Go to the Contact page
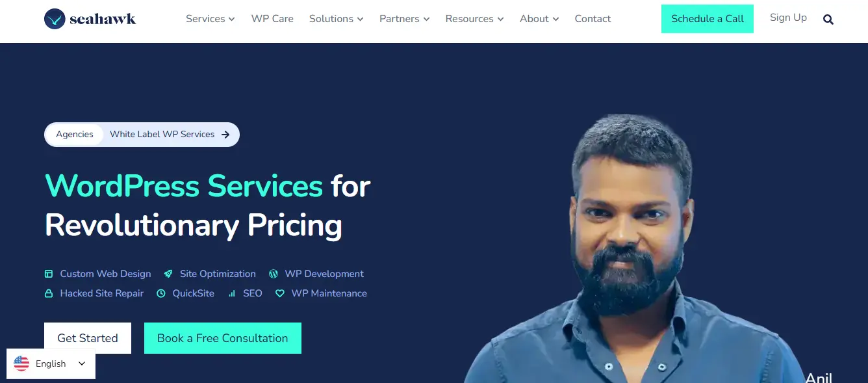Screen dimensions: 868x383 (x=593, y=19)
